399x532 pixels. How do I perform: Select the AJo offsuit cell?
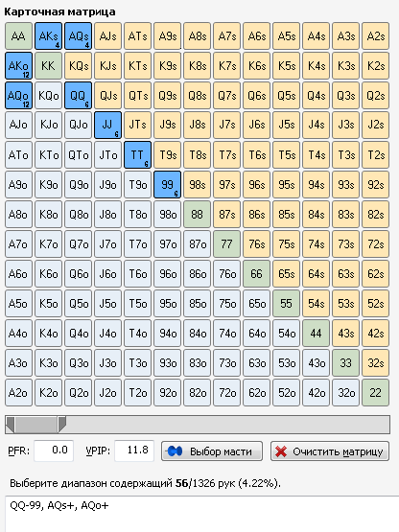coord(18,126)
